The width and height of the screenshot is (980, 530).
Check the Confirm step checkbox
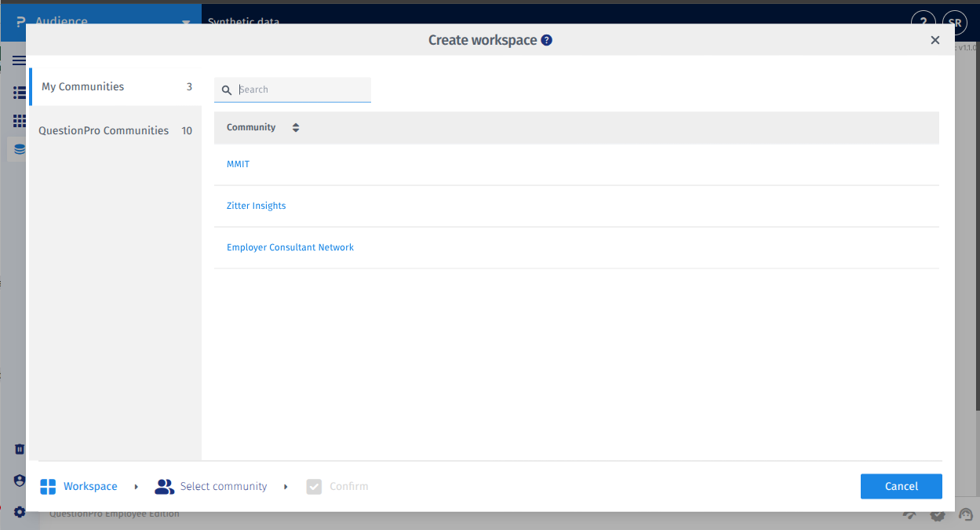point(314,486)
